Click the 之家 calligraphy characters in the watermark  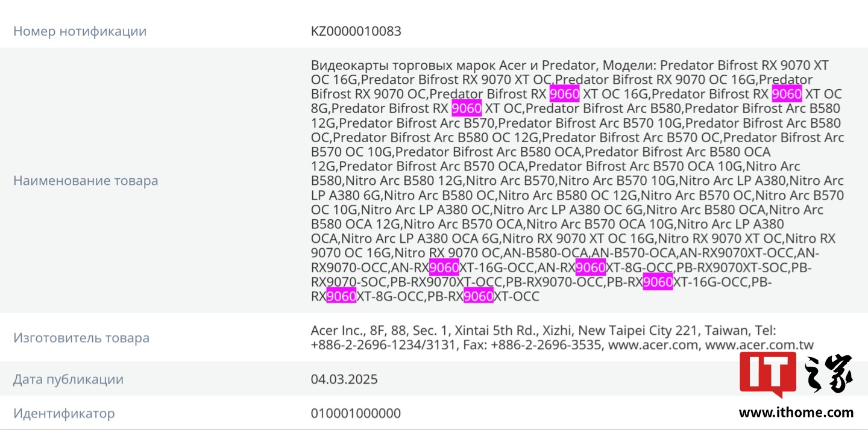click(x=830, y=375)
